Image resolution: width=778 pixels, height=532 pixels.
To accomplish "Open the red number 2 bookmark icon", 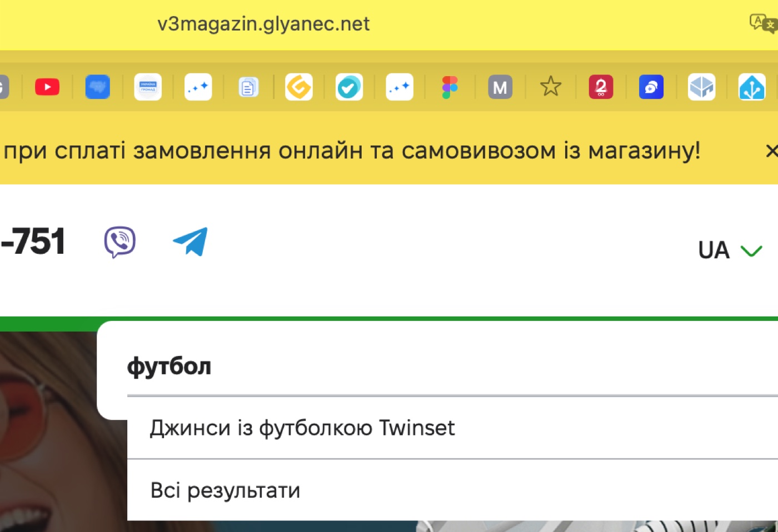I will (x=601, y=87).
